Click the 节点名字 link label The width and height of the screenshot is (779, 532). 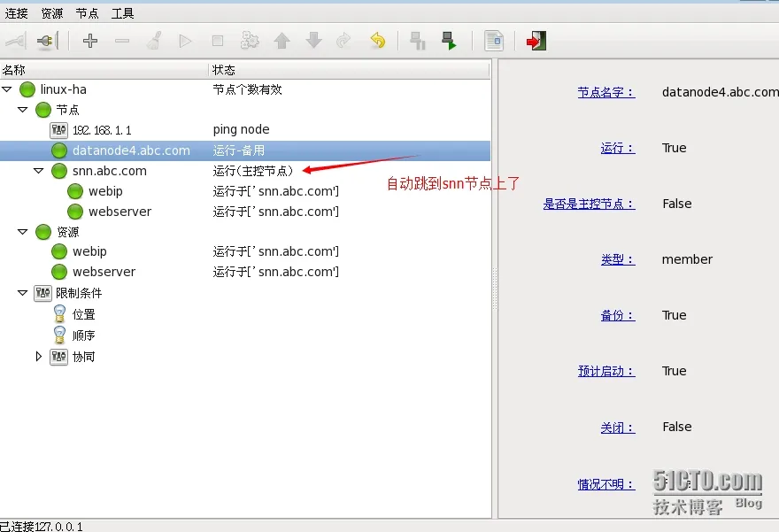pos(606,92)
